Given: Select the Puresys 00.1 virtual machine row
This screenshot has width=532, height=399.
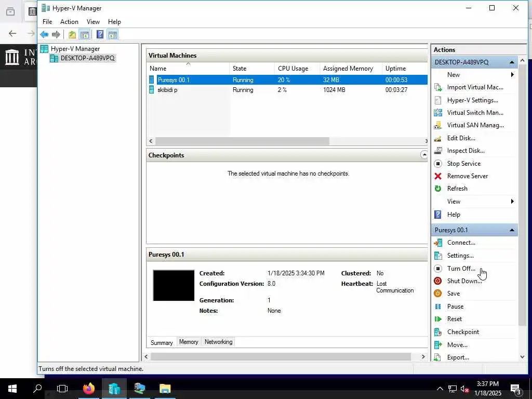Looking at the screenshot, I should pyautogui.click(x=287, y=80).
